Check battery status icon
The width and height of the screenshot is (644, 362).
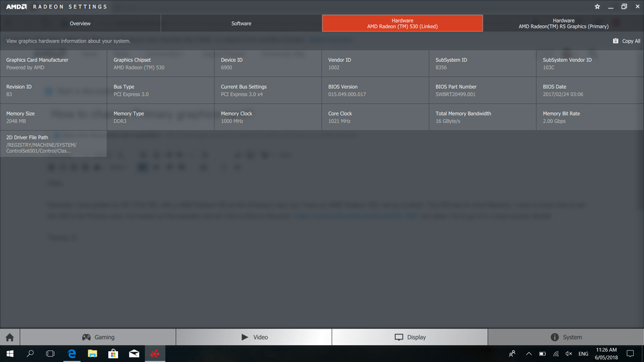pos(542,354)
